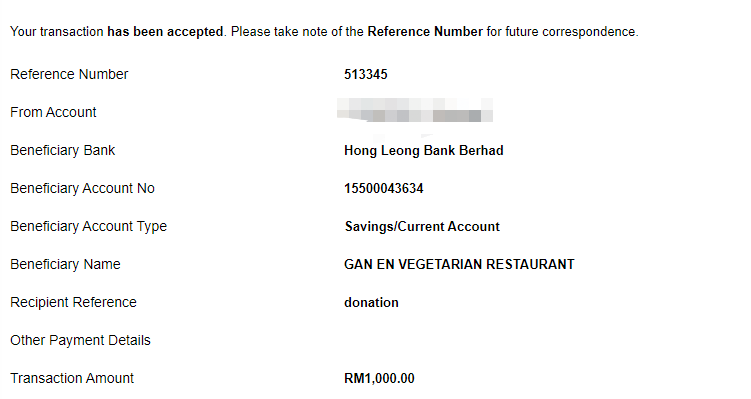The width and height of the screenshot is (751, 399).
Task: Select the Beneficiary Name label
Action: pyautogui.click(x=65, y=264)
